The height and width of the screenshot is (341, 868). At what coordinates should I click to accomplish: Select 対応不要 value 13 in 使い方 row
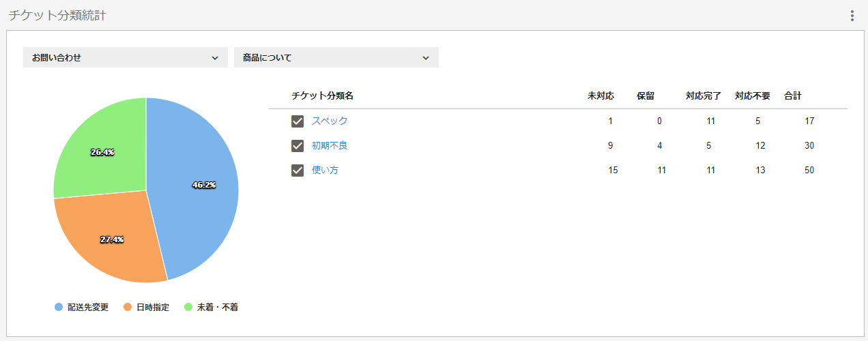760,170
